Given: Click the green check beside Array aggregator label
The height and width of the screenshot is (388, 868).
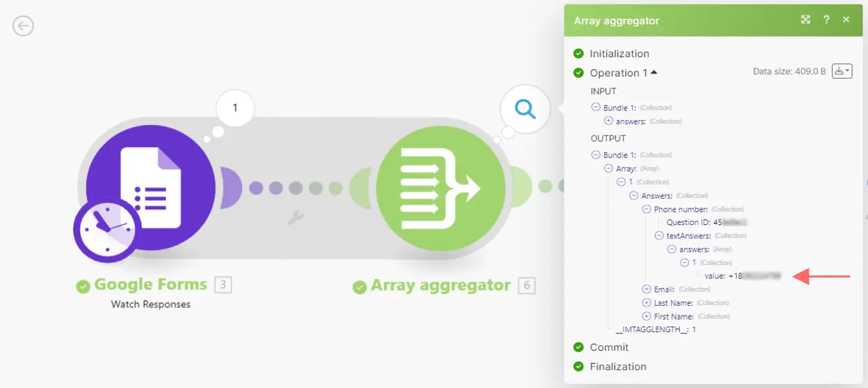Looking at the screenshot, I should coord(359,287).
